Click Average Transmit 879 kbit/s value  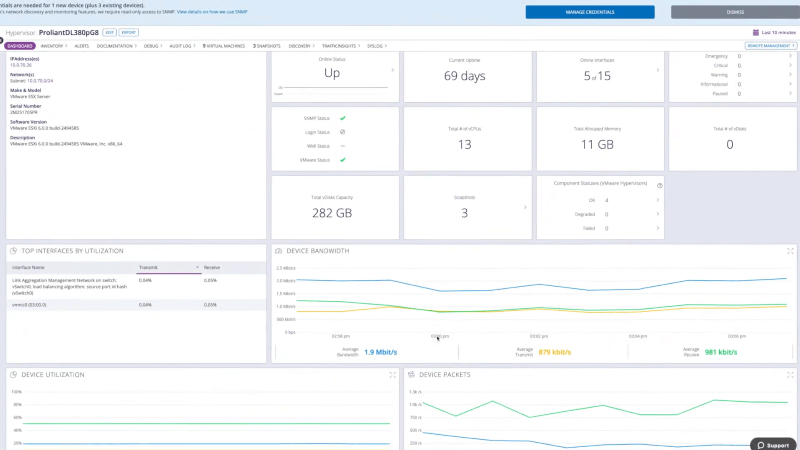click(x=555, y=352)
